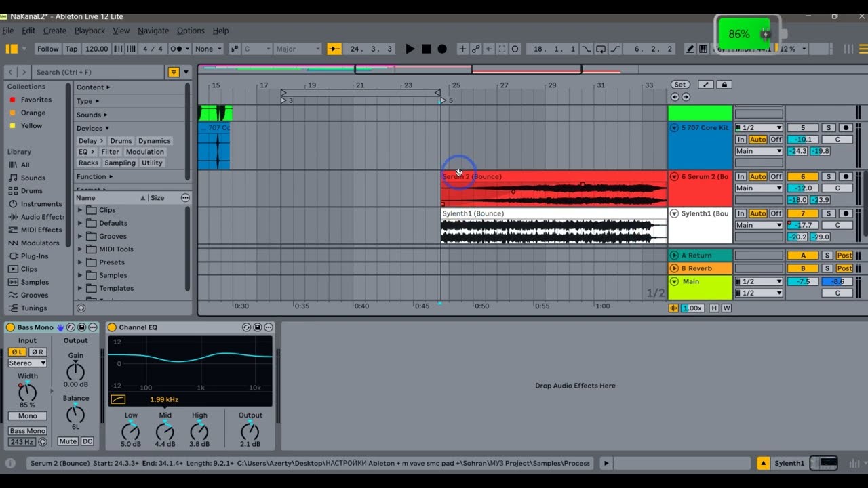The image size is (868, 488).
Task: Open the Grooves library category
Action: pos(28,295)
